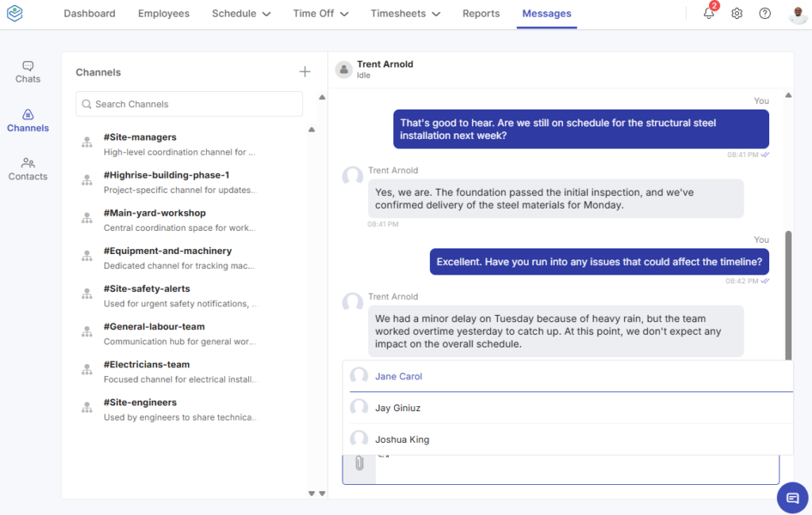The height and width of the screenshot is (515, 812).
Task: Open the Chats sidebar section
Action: [x=28, y=72]
